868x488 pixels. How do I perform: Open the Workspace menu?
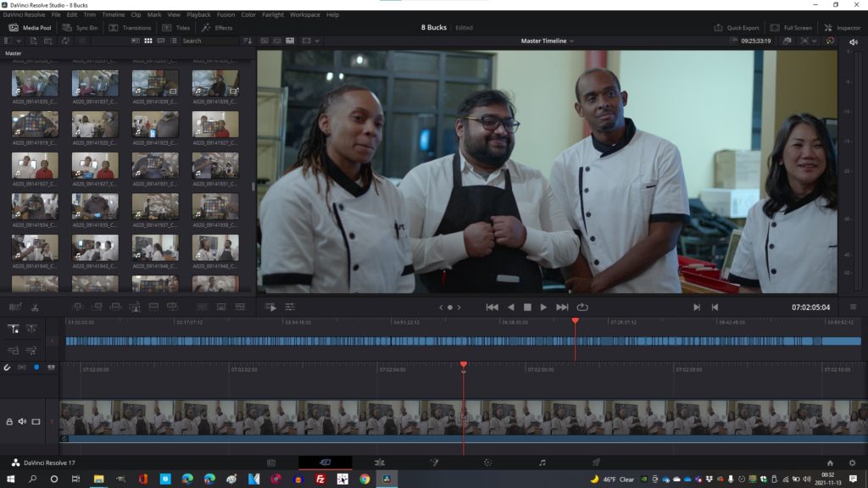point(304,14)
